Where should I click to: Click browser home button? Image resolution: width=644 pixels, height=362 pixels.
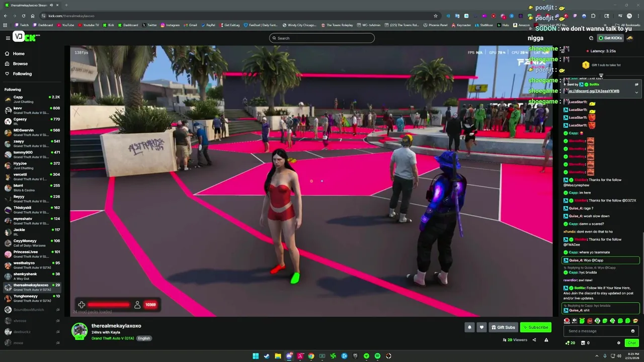[33, 16]
